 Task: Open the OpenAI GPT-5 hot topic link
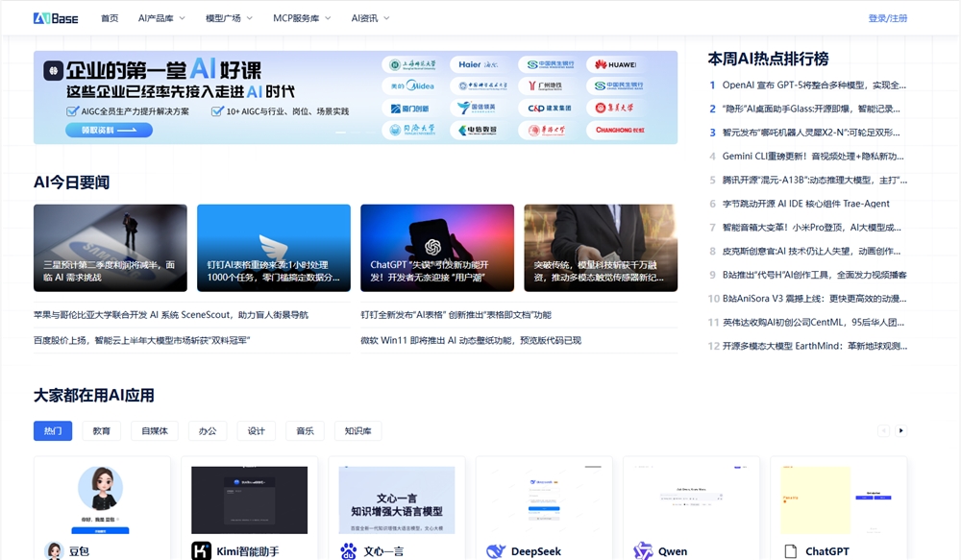pyautogui.click(x=815, y=85)
